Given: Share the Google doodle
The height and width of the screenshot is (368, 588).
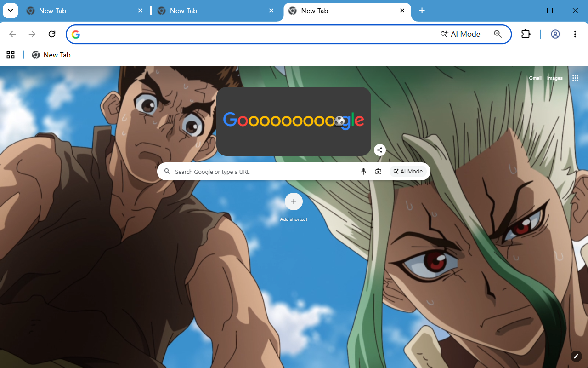Looking at the screenshot, I should point(379,150).
